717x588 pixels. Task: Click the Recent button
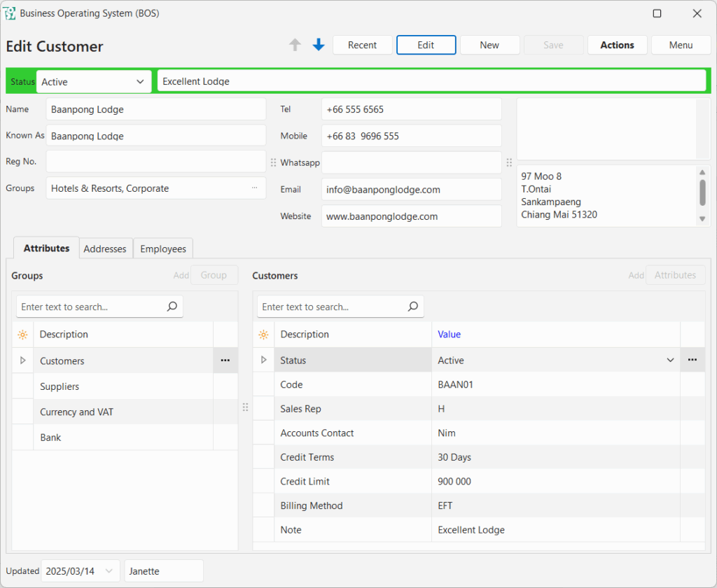pyautogui.click(x=362, y=45)
